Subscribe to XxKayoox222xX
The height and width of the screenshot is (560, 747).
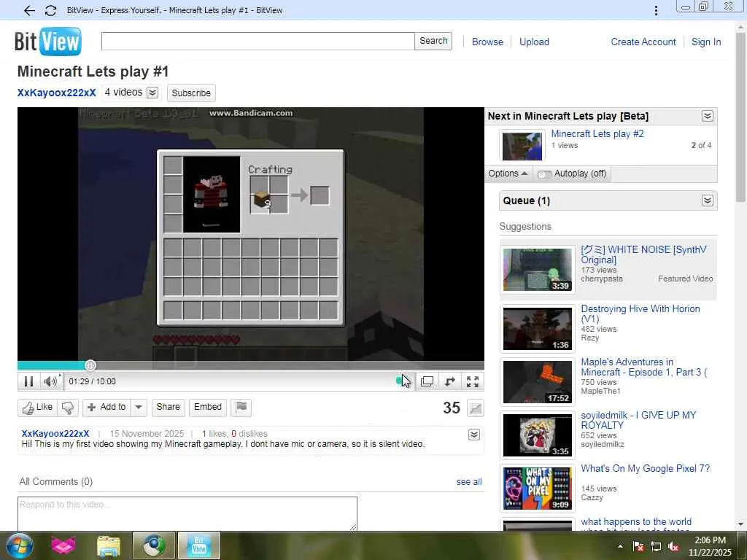coord(191,93)
